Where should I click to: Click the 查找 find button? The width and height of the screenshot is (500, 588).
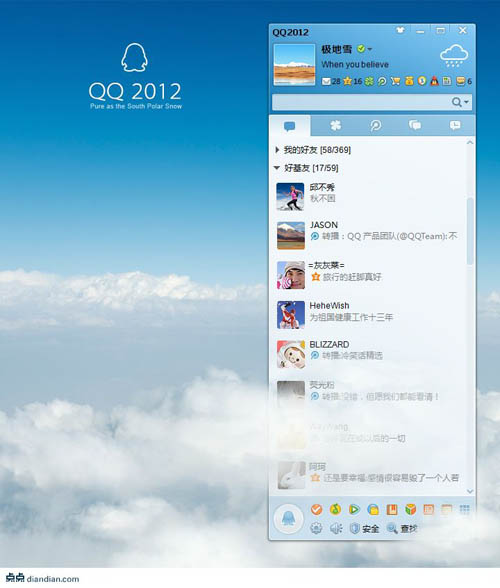[x=402, y=528]
